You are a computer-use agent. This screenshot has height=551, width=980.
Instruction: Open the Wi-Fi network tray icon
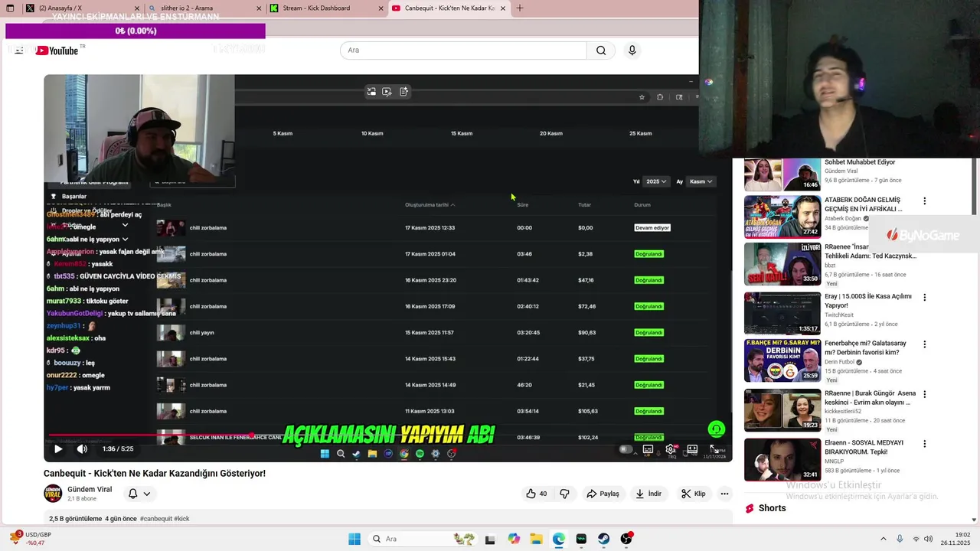click(x=916, y=539)
